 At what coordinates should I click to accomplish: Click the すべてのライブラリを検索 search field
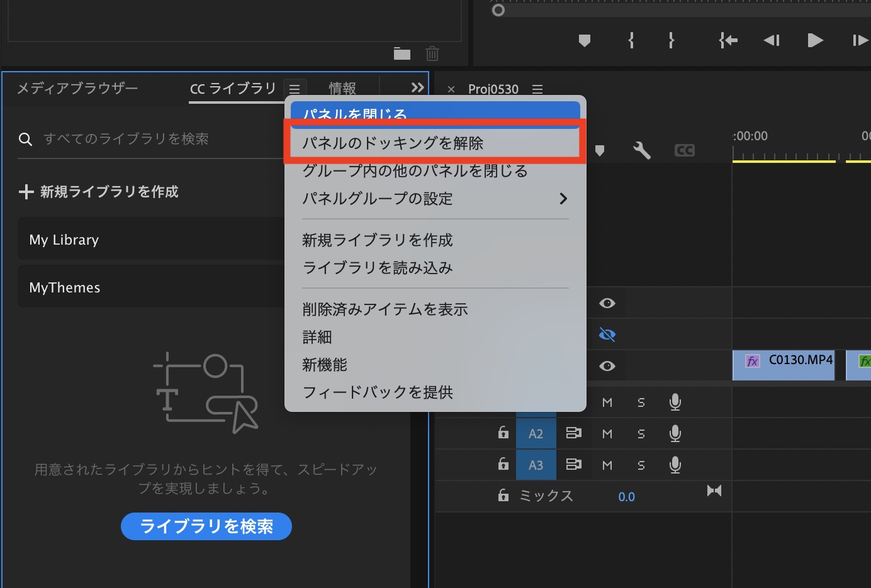tap(151, 139)
